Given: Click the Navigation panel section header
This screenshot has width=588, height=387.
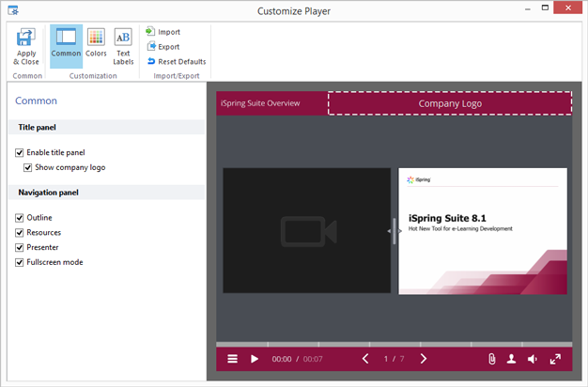Looking at the screenshot, I should [106, 193].
